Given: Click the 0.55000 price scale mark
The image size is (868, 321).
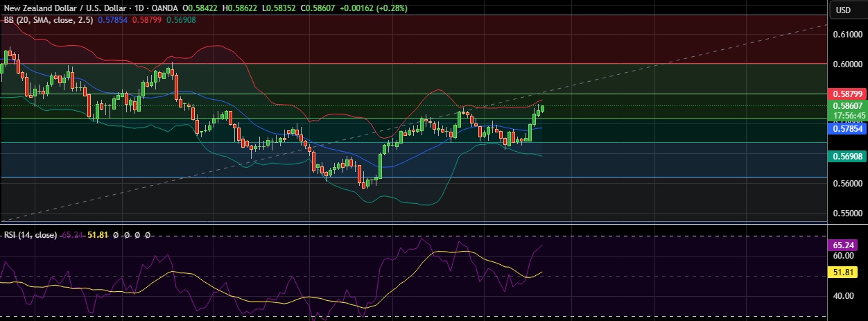Looking at the screenshot, I should (847, 214).
